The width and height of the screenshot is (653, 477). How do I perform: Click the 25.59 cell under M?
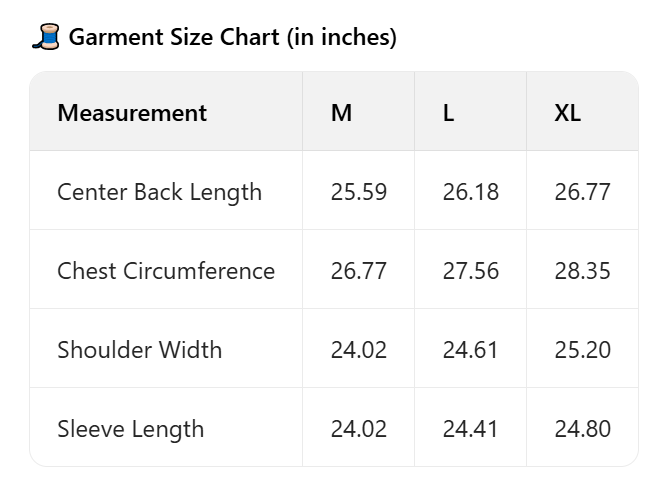(x=358, y=192)
